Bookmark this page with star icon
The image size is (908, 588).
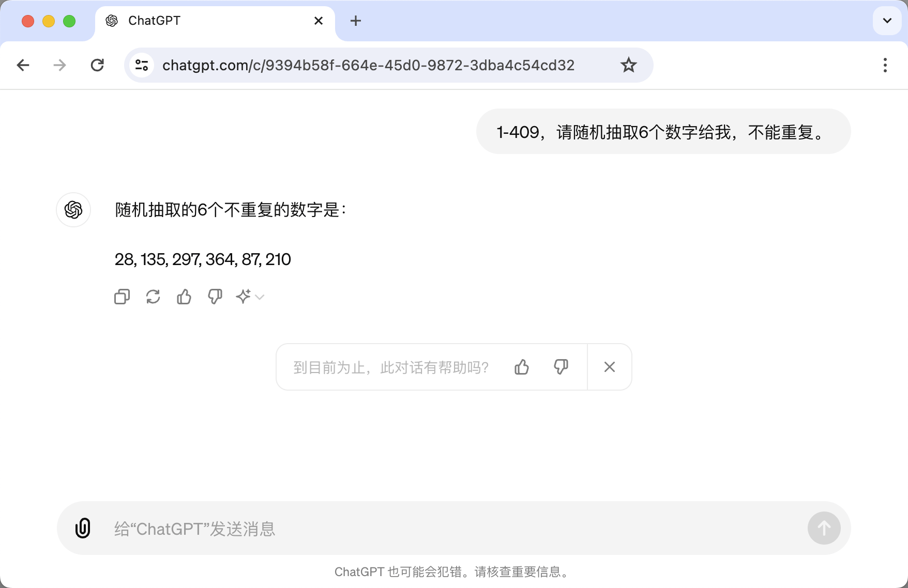coord(629,65)
